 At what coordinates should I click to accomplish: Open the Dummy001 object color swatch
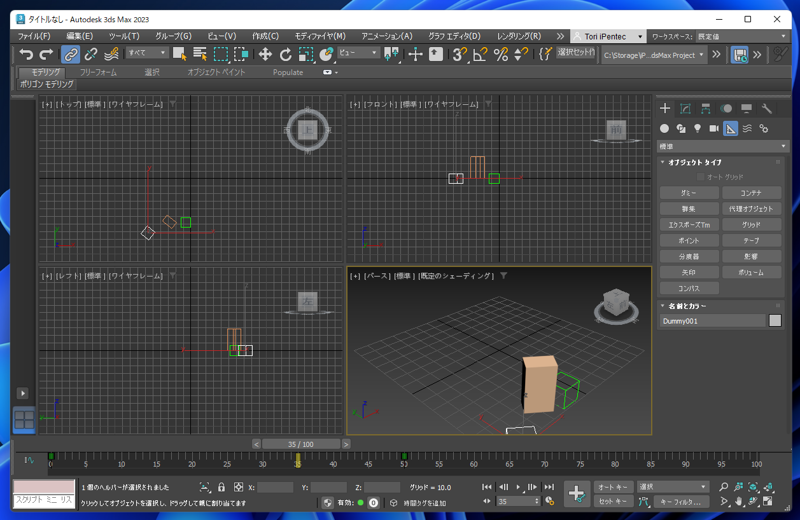coord(775,321)
